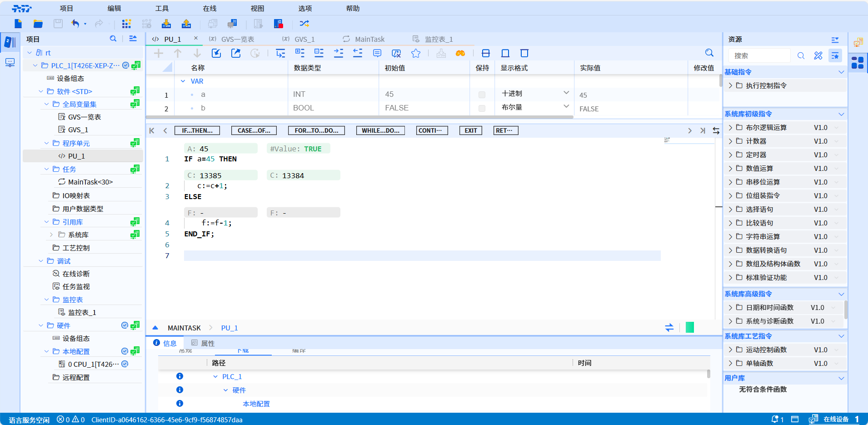Collapse the 全局变量集 tree node
This screenshot has width=868, height=425.
click(x=46, y=104)
